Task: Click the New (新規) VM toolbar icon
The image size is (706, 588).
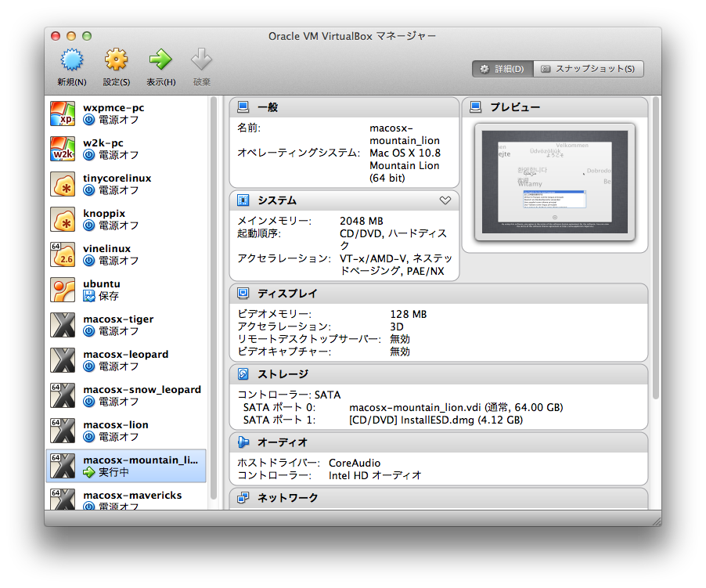Action: point(71,61)
